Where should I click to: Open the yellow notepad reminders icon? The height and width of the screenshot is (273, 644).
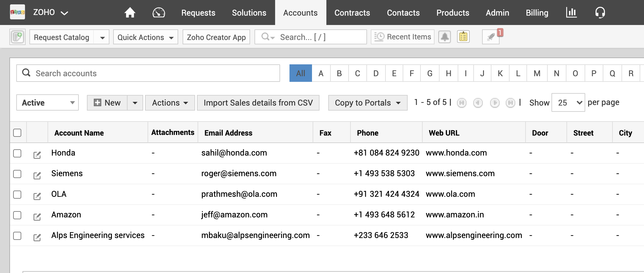(x=463, y=37)
